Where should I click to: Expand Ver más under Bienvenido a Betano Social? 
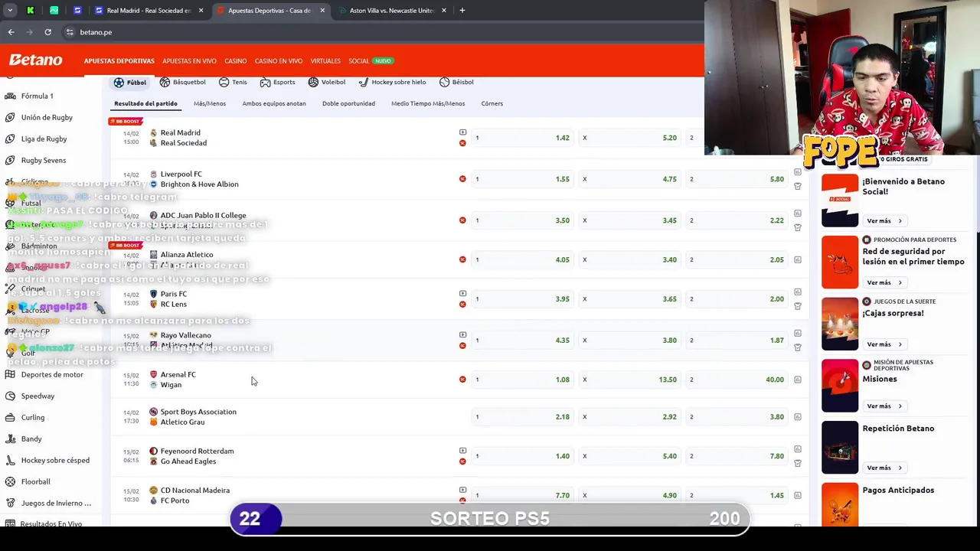pyautogui.click(x=884, y=220)
